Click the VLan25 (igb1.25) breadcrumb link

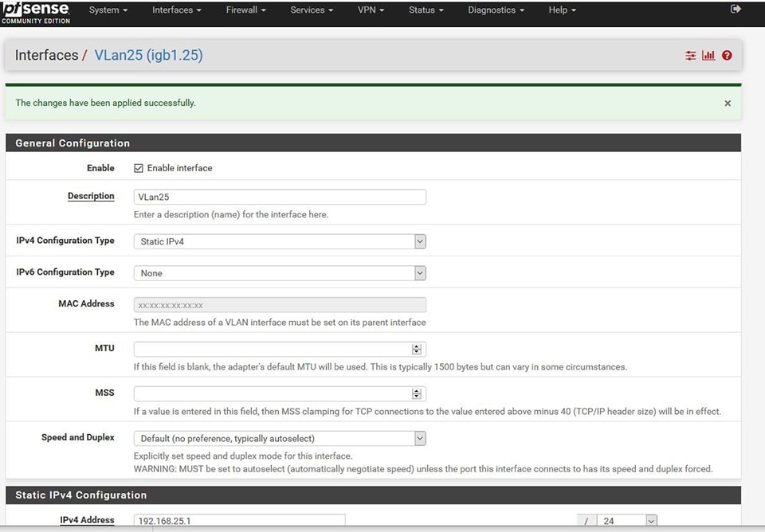[148, 56]
